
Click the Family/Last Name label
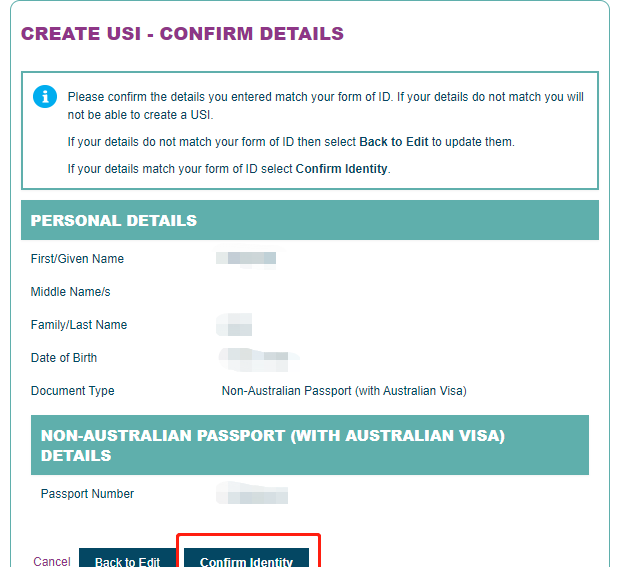click(79, 325)
